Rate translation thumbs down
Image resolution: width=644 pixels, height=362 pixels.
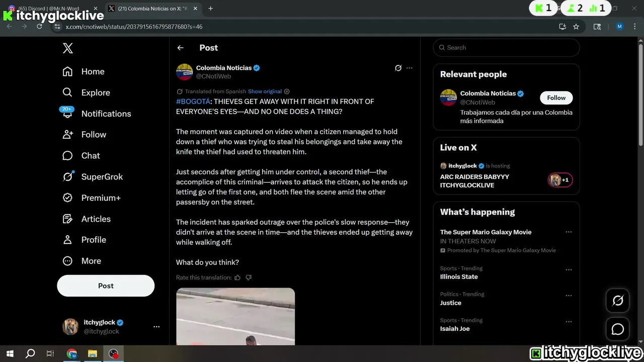(249, 278)
